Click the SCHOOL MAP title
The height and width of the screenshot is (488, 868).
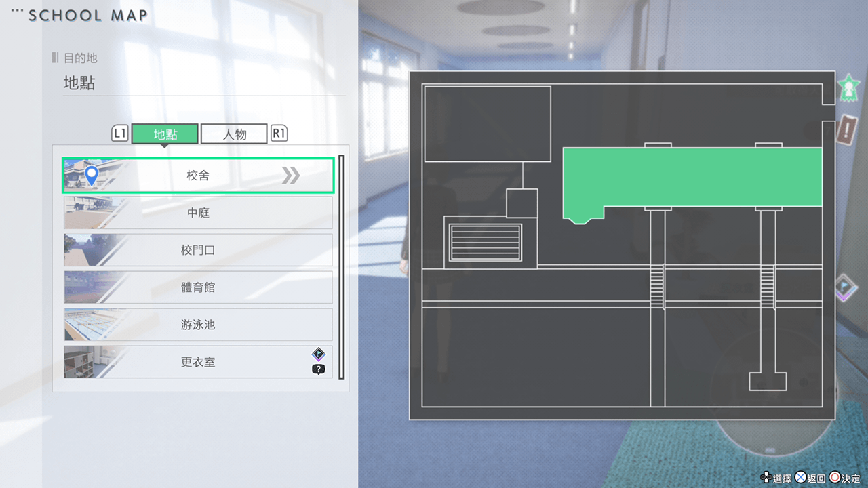tap(88, 16)
